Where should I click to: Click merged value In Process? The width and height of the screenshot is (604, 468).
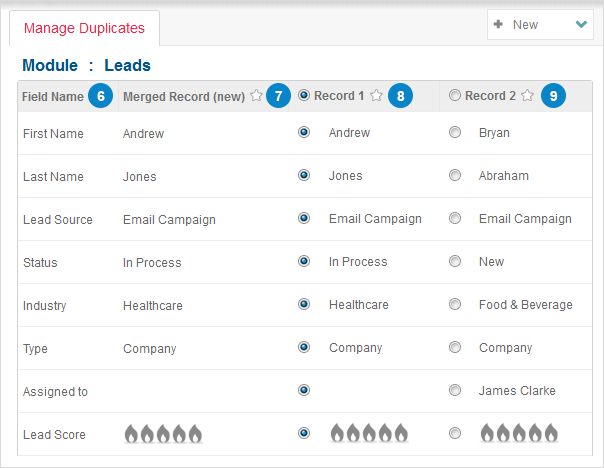pyautogui.click(x=152, y=263)
